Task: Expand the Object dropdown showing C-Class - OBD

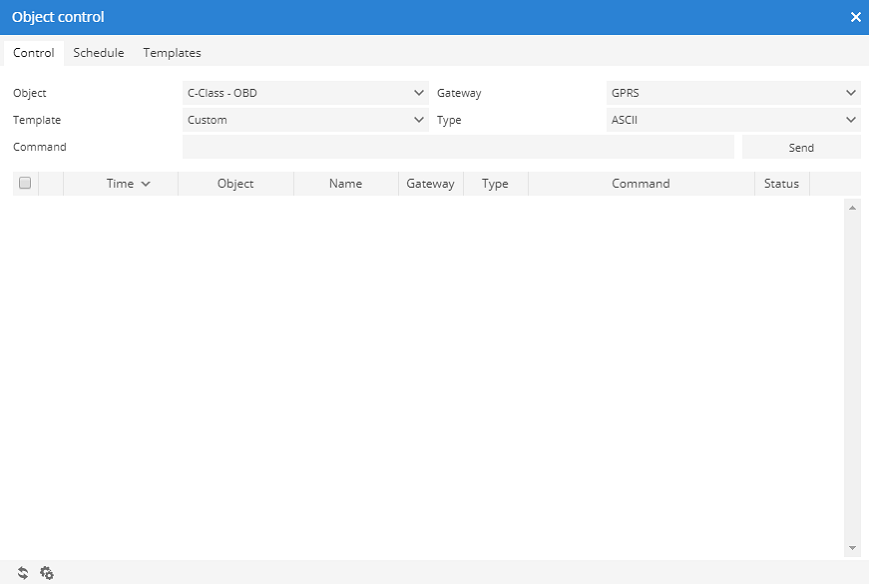Action: (x=306, y=93)
